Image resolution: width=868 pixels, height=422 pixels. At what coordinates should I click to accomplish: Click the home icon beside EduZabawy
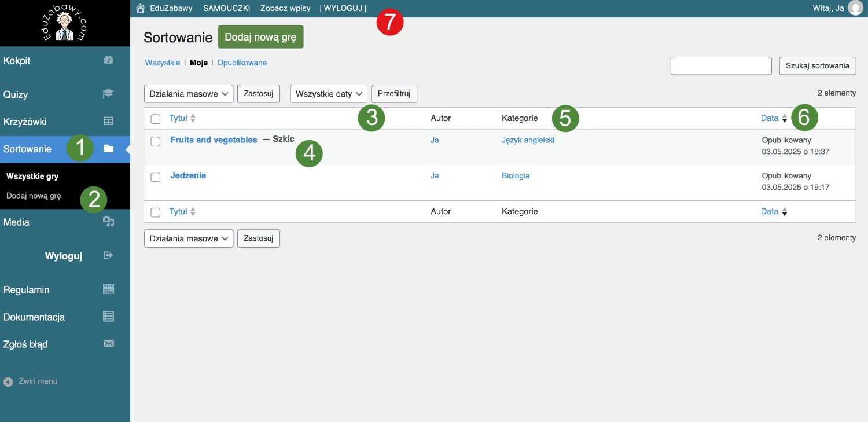click(140, 9)
